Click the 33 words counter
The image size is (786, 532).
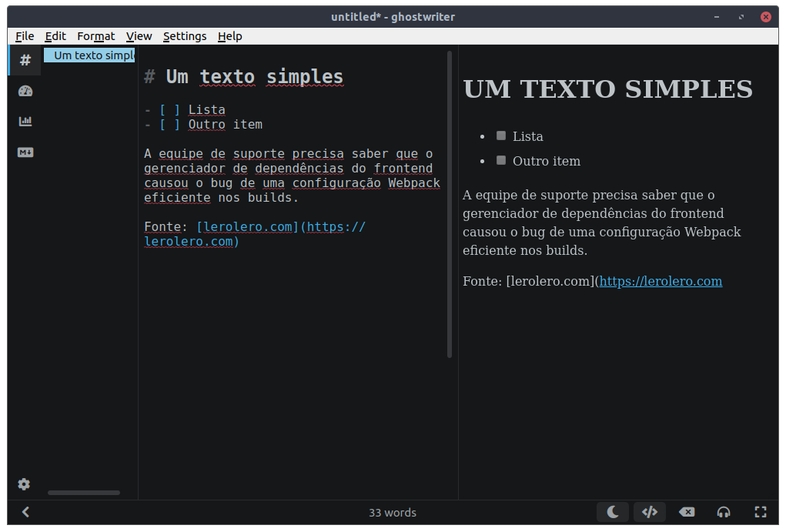(x=393, y=513)
